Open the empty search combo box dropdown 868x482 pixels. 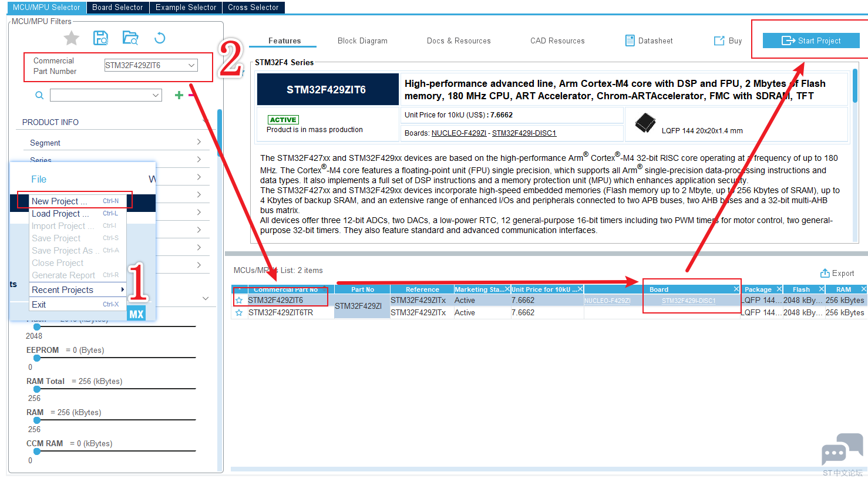pyautogui.click(x=156, y=95)
